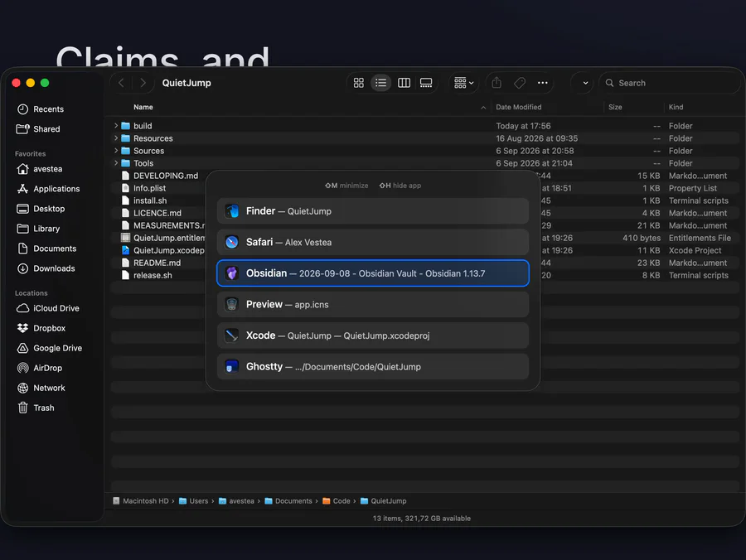746x560 pixels.
Task: Switch to Safari — Alex Vestea
Action: click(373, 243)
